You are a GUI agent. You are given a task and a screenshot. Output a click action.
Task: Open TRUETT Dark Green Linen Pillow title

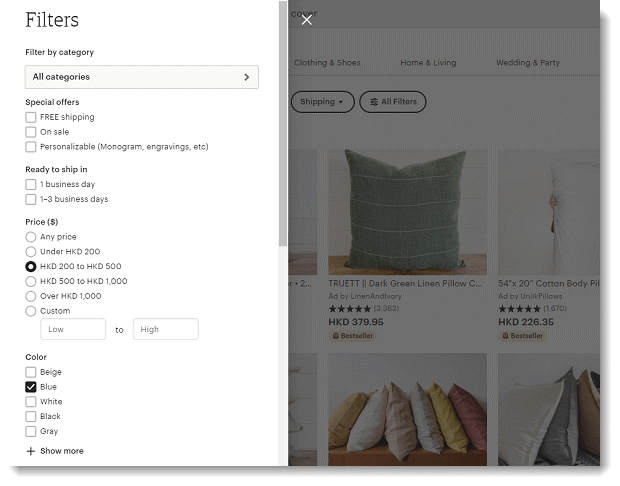[x=405, y=284]
